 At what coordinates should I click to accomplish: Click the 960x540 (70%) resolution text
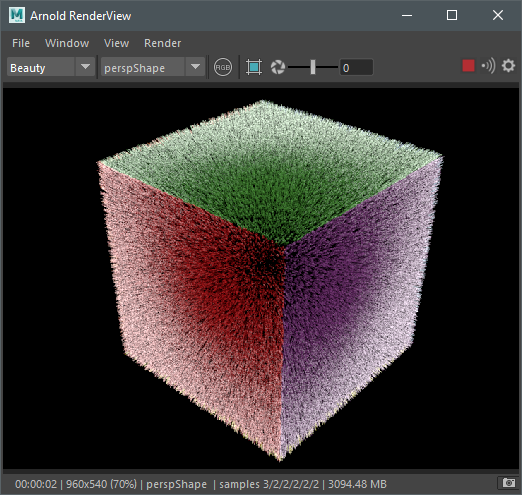tap(101, 484)
